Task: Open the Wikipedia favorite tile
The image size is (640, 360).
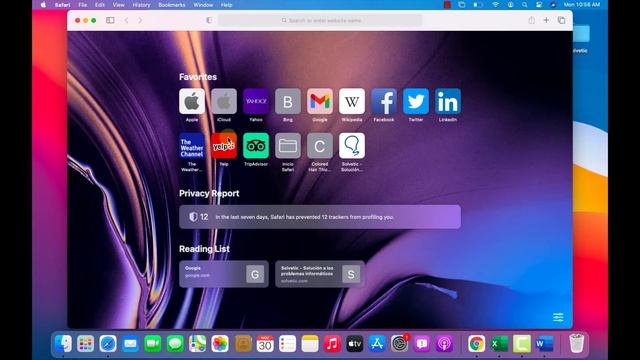Action: click(x=352, y=101)
